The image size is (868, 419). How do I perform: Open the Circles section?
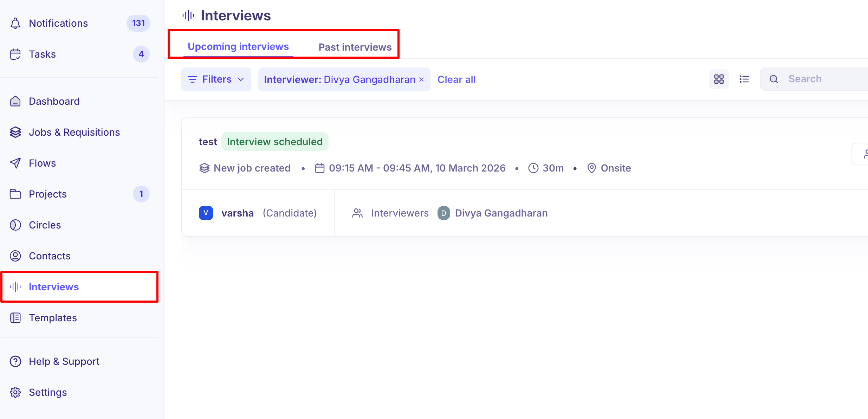tap(45, 225)
